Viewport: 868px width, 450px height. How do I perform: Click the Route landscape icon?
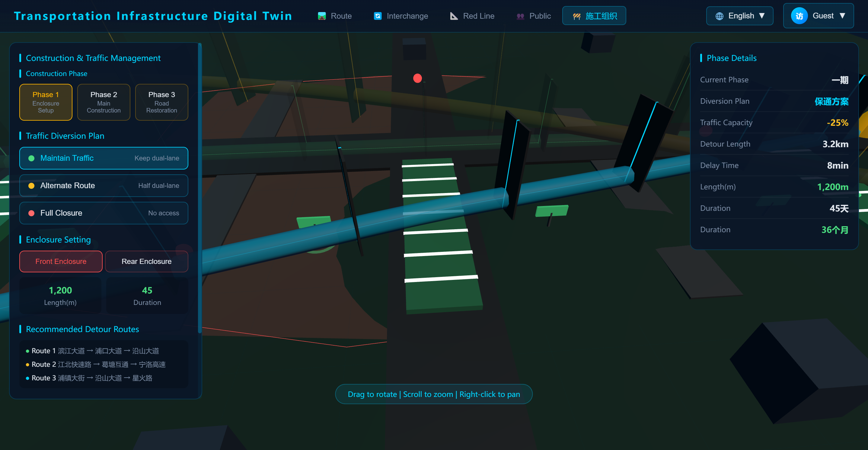[322, 16]
